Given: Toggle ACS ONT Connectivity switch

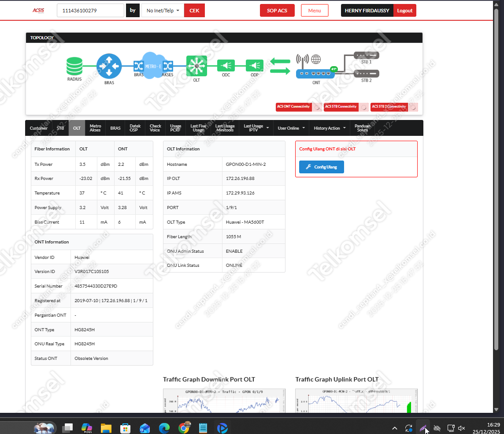Looking at the screenshot, I should [317, 107].
